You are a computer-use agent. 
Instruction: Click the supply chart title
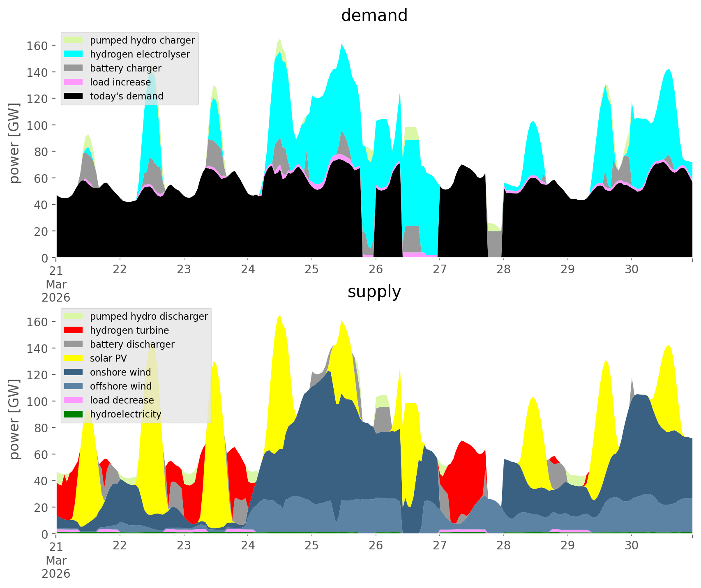tap(374, 292)
